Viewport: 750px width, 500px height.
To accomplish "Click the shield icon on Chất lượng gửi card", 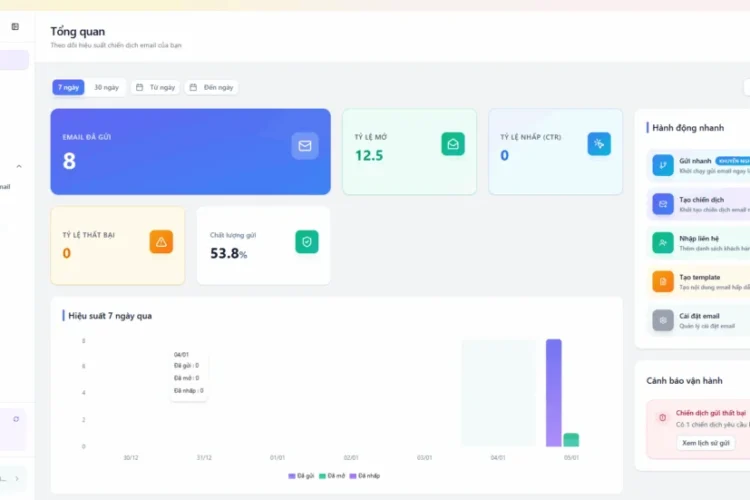I will [x=307, y=242].
